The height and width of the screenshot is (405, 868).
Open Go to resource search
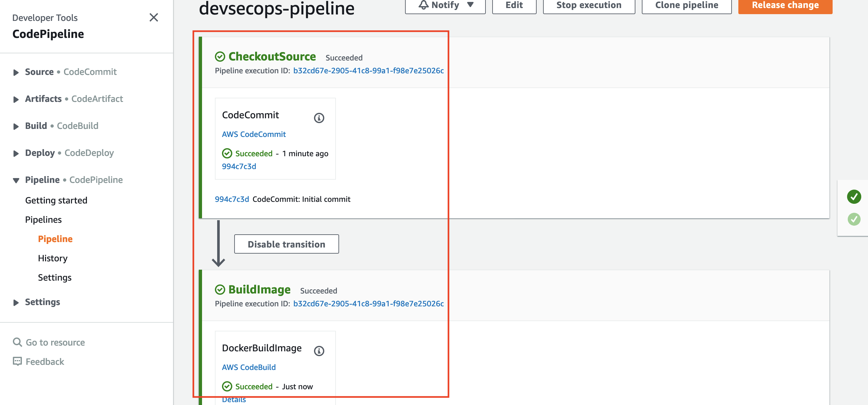[55, 342]
